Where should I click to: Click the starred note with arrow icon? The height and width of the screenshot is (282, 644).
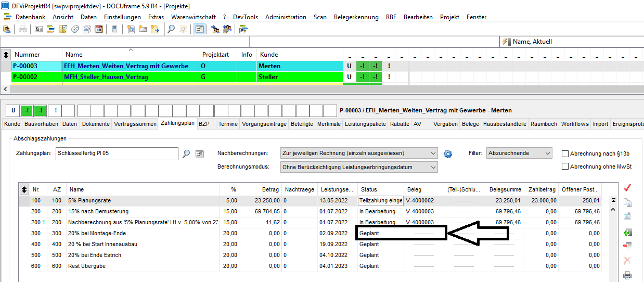click(155, 29)
